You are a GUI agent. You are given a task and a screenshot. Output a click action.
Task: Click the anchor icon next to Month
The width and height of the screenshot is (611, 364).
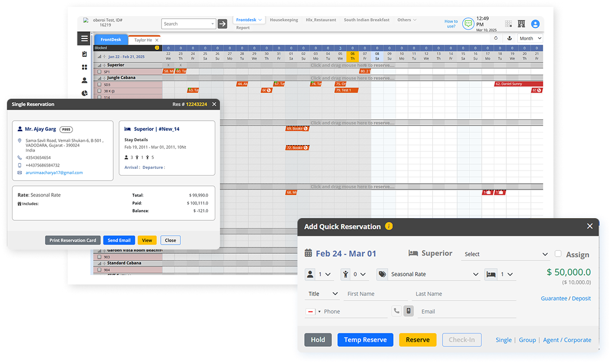coord(509,38)
